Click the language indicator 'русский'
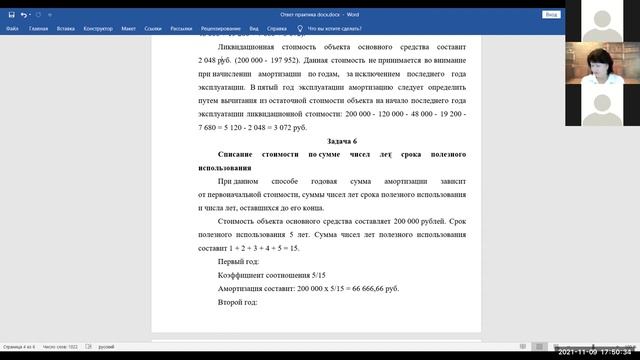The height and width of the screenshot is (360, 640). click(x=106, y=347)
